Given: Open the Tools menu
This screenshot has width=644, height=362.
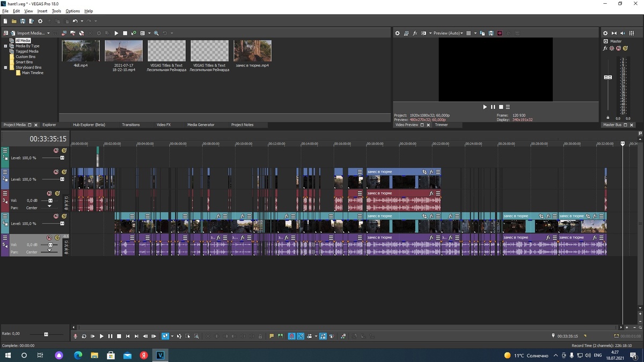Looking at the screenshot, I should tap(56, 11).
